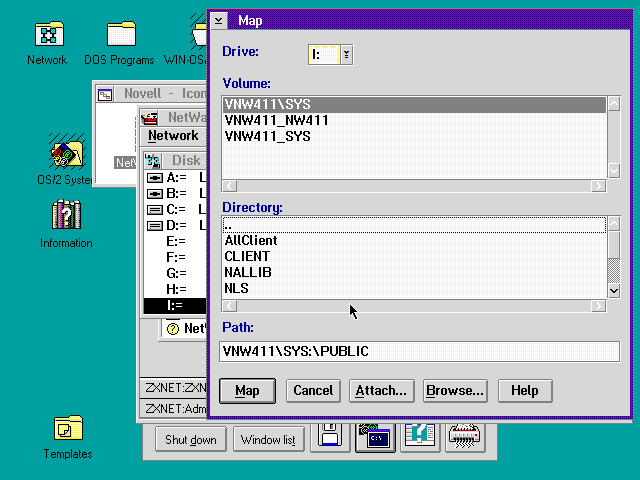640x480 pixels.
Task: Open the OS/2 System folder icon
Action: [67, 151]
